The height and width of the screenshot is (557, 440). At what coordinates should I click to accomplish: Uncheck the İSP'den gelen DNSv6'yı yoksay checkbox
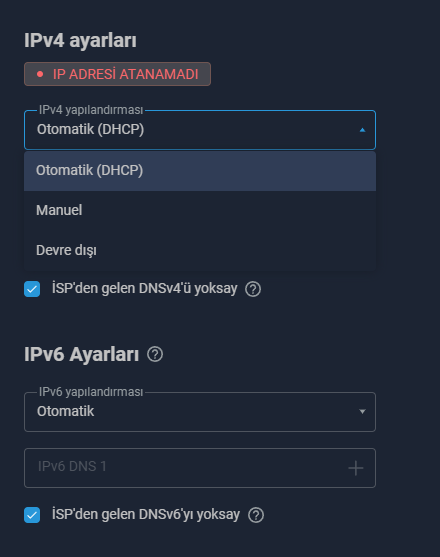[32, 515]
